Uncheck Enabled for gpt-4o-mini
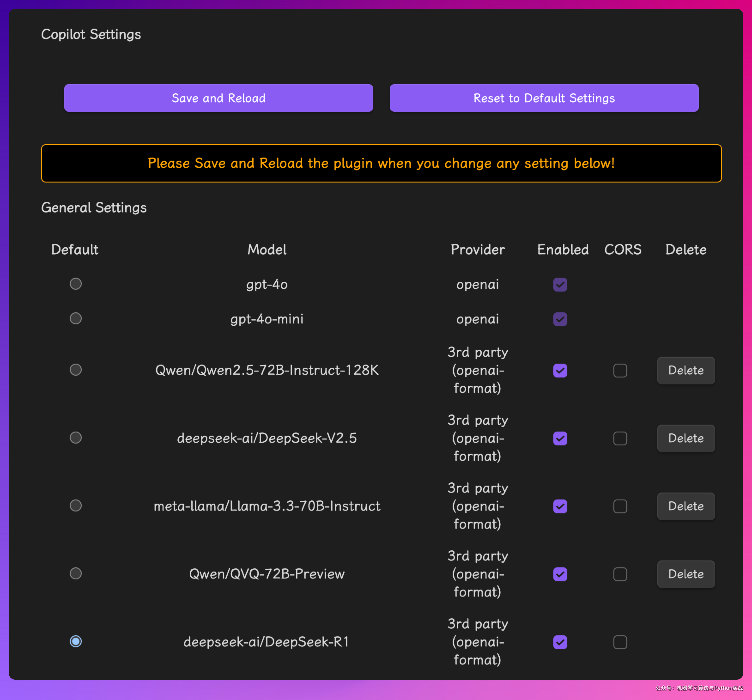 click(x=560, y=319)
